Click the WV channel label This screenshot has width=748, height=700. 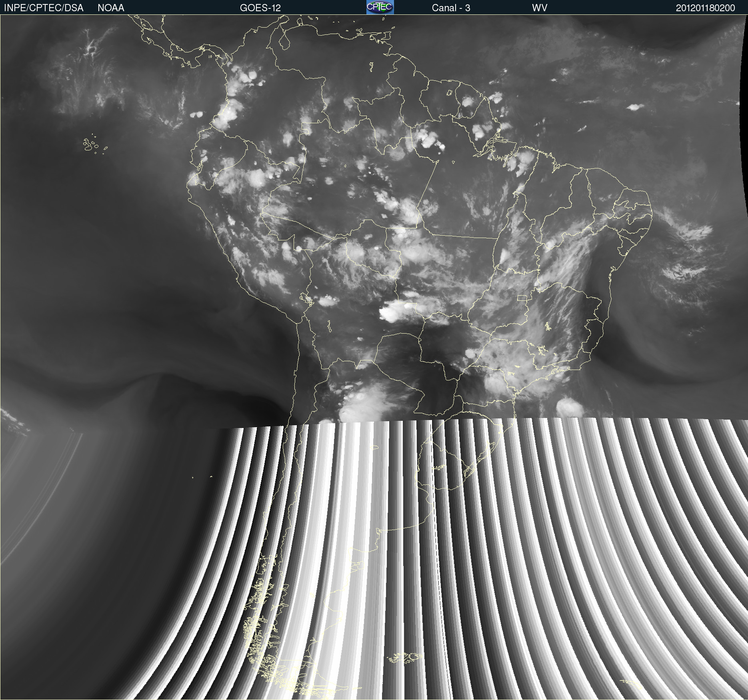[540, 8]
